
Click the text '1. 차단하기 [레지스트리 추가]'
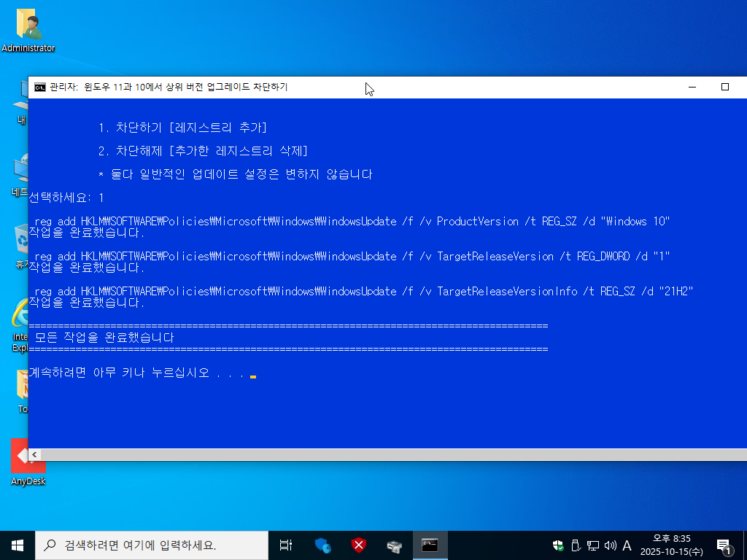[x=182, y=128]
